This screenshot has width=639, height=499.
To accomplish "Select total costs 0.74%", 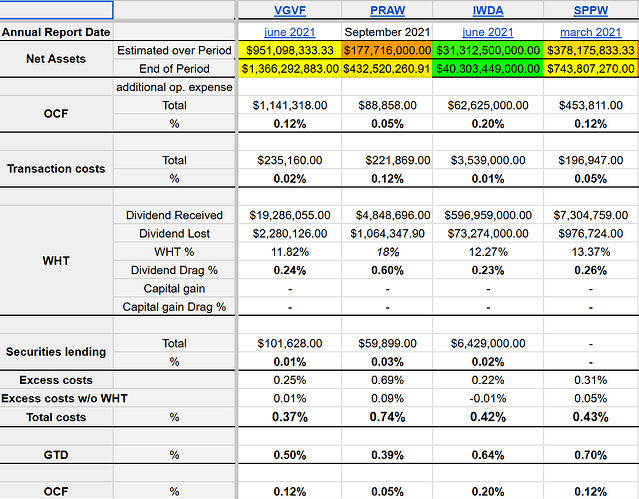I will (x=387, y=417).
